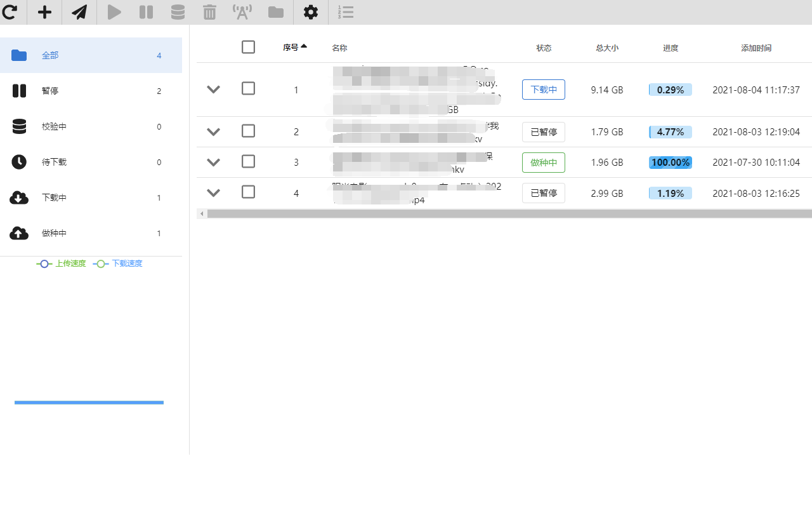812x508 pixels.
Task: Select the 做种中 filter in the sidebar
Action: (91, 233)
